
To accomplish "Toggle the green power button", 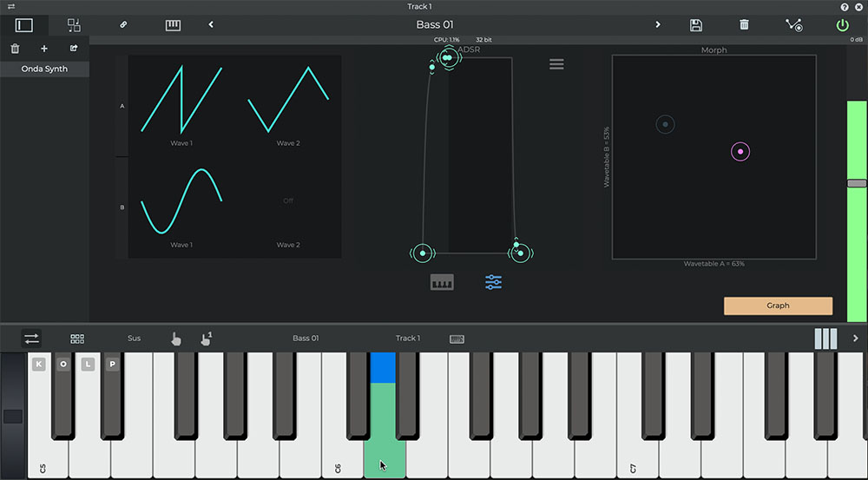I will [842, 25].
